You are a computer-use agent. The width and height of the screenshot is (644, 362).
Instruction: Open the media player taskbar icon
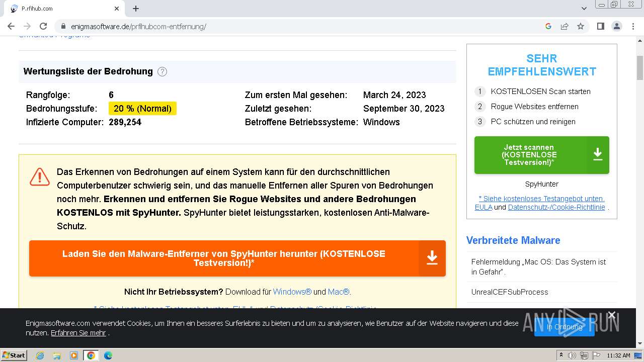(x=74, y=355)
